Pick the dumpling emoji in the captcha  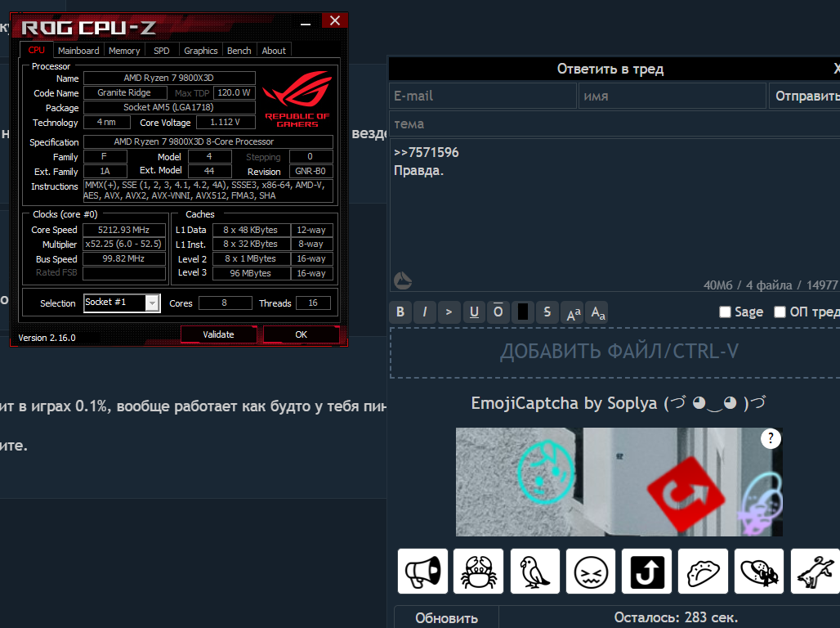703,571
